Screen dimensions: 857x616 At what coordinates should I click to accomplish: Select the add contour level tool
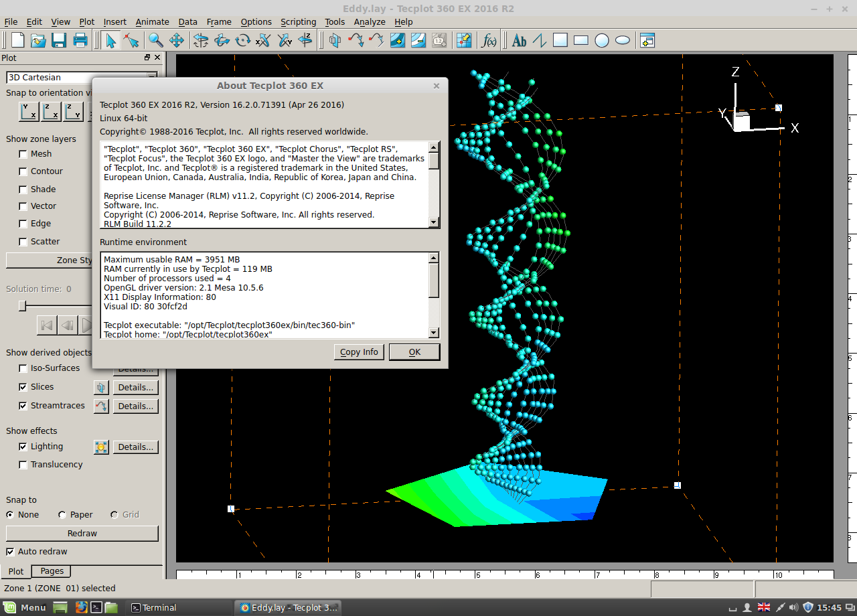(397, 40)
